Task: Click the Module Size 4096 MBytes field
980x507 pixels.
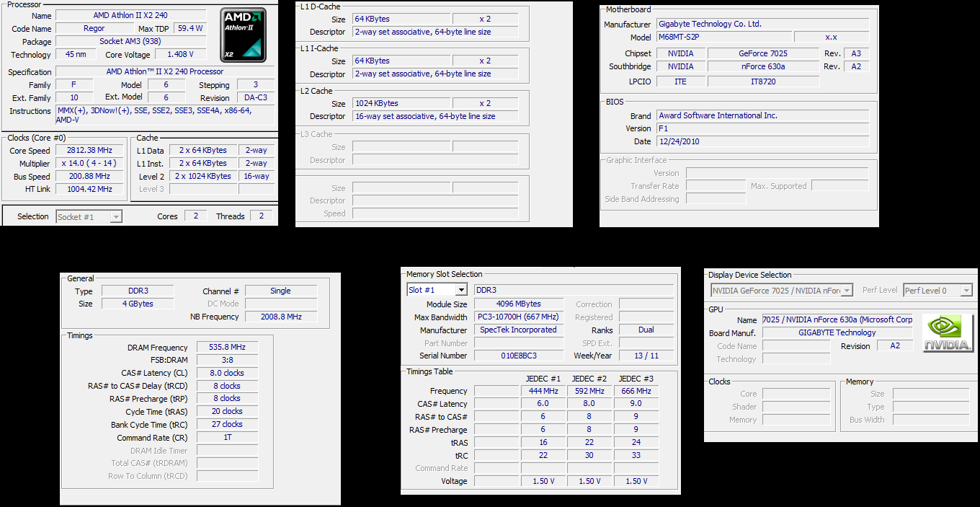Action: click(519, 304)
